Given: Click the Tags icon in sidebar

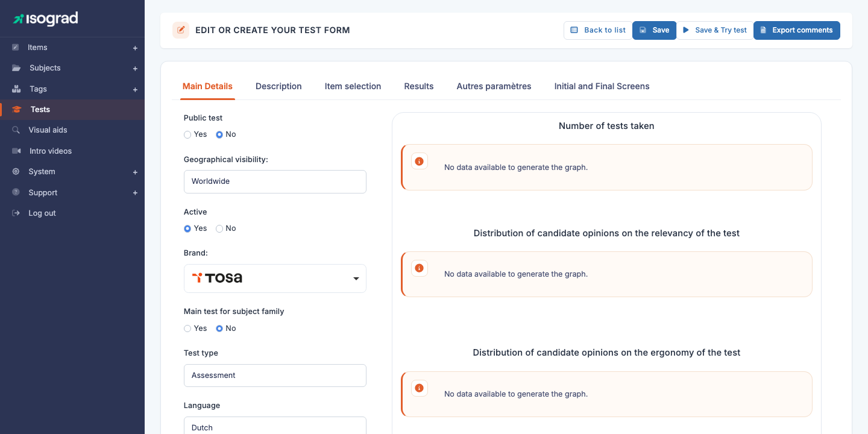Looking at the screenshot, I should [16, 89].
